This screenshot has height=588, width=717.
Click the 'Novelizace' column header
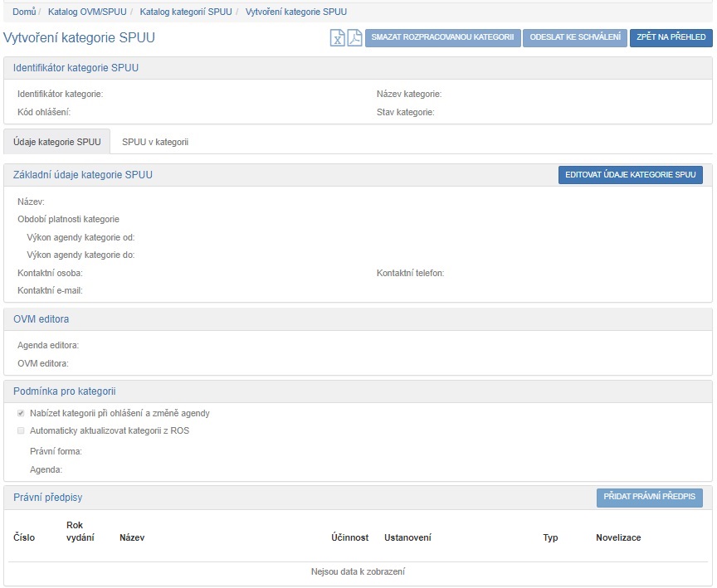pyautogui.click(x=618, y=537)
